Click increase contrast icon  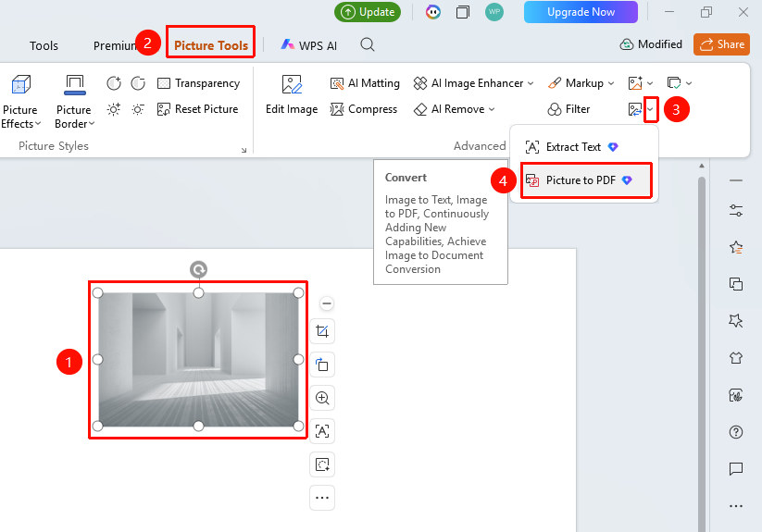click(x=114, y=83)
